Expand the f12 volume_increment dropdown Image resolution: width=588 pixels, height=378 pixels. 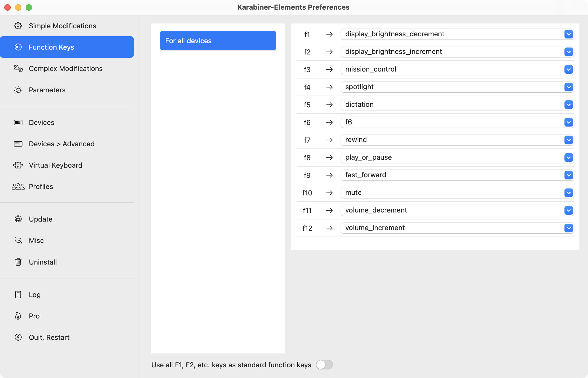click(568, 228)
